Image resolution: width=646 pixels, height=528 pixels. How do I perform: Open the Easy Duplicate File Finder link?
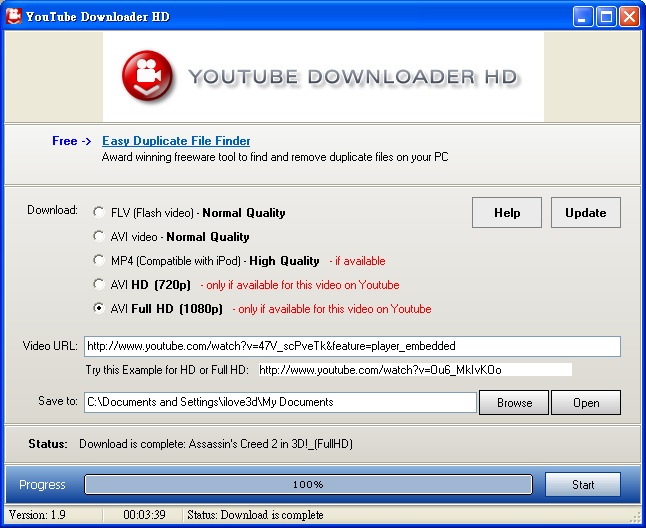tap(176, 141)
